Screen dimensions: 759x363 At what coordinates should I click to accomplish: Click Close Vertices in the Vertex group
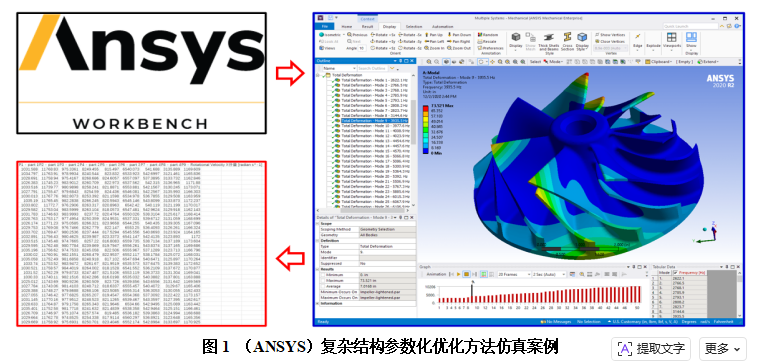coord(609,42)
